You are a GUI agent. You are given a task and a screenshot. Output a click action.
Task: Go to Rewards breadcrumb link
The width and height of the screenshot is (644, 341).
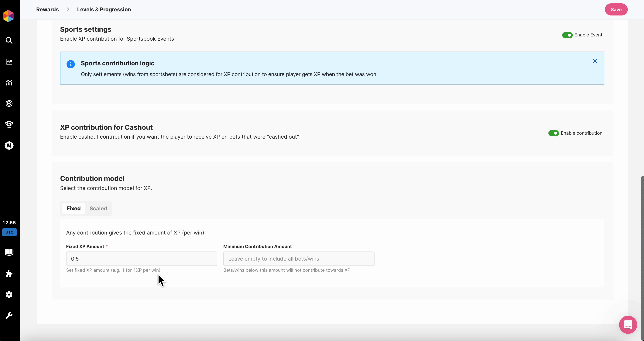tap(47, 9)
